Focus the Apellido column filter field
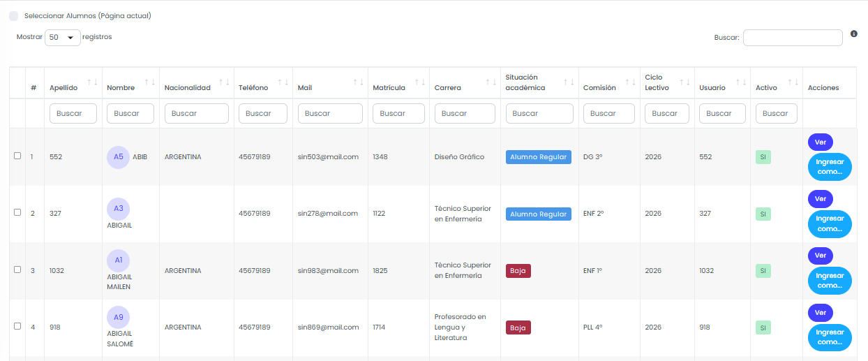The height and width of the screenshot is (361, 868). coord(73,113)
